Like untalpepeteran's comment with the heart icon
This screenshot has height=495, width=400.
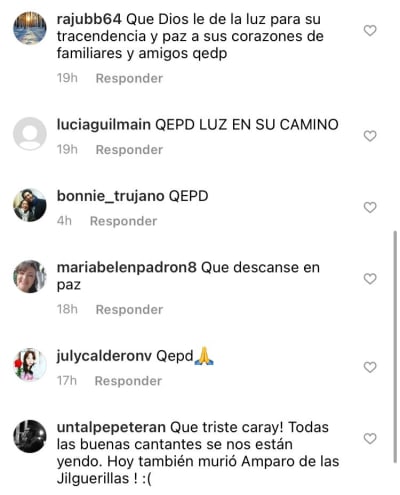370,439
